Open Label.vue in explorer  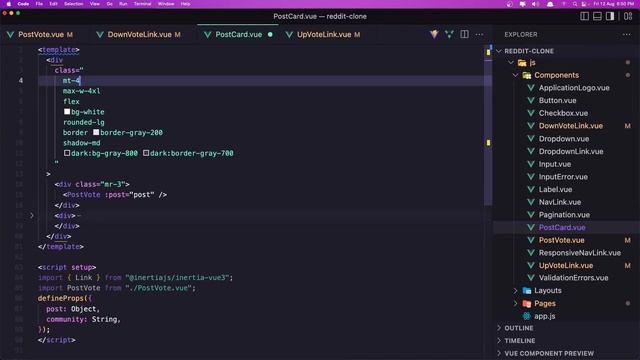[555, 189]
